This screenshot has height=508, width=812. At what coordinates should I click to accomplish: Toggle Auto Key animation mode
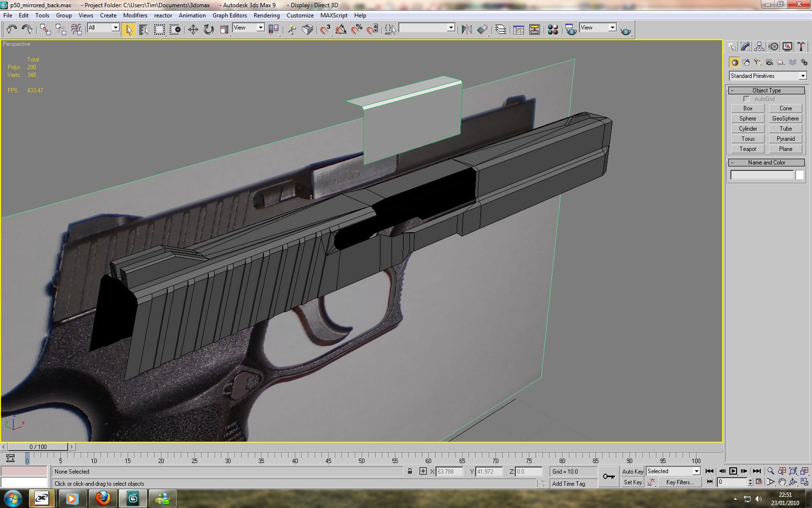point(632,472)
